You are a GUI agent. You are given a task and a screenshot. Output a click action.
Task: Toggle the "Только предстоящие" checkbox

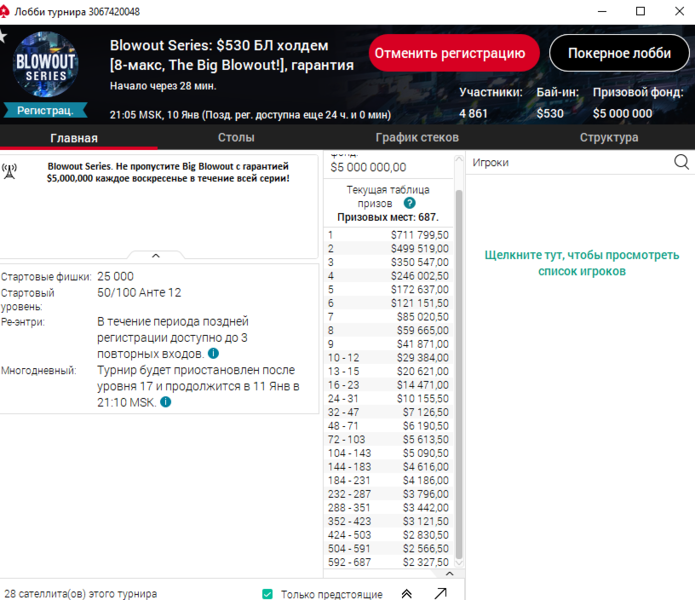pyautogui.click(x=267, y=594)
